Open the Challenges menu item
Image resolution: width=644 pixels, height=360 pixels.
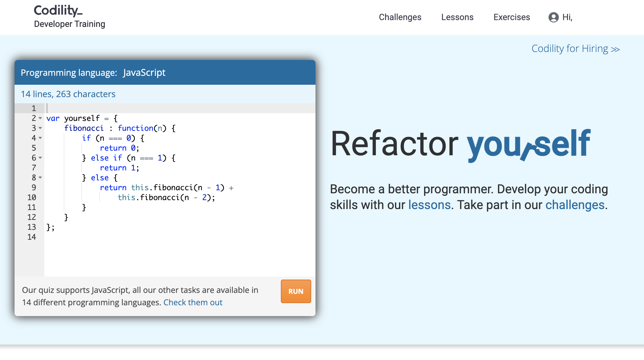[x=400, y=17]
